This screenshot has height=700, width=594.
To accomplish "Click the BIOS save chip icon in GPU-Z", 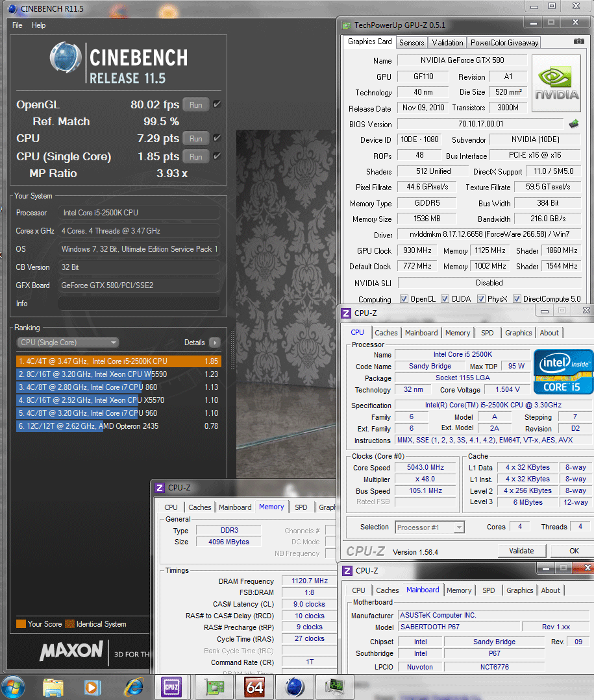I will click(x=575, y=124).
